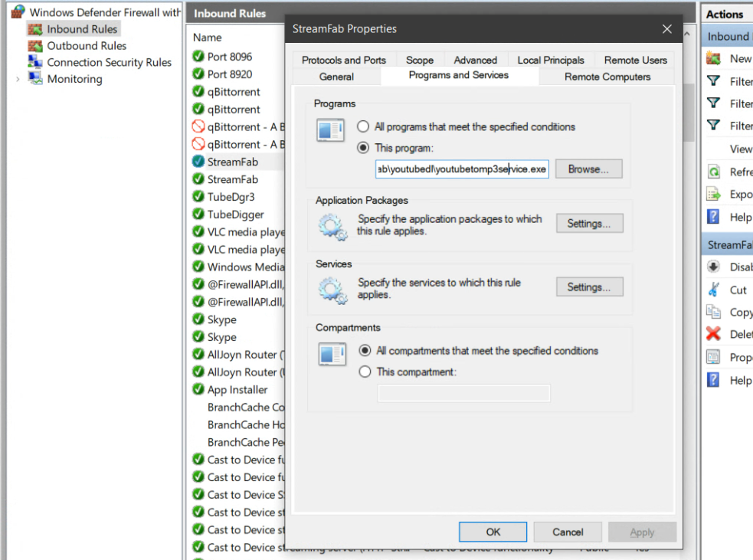Click the Name column header
The image size is (753, 560).
[208, 38]
